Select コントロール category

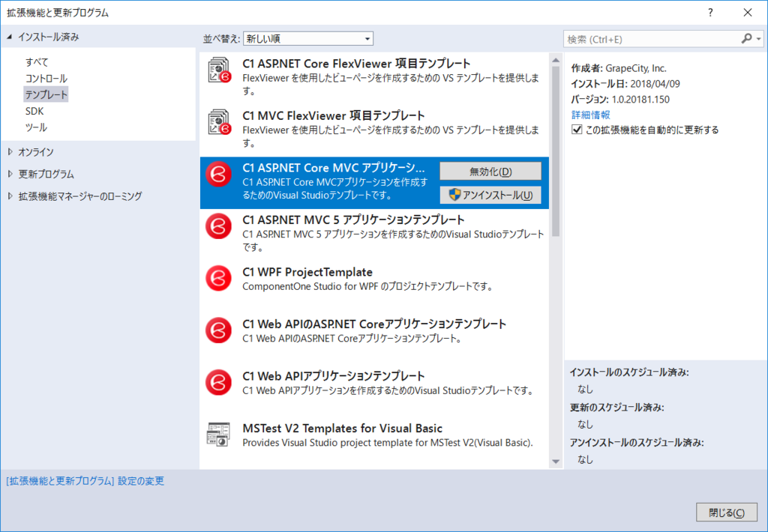click(46, 79)
